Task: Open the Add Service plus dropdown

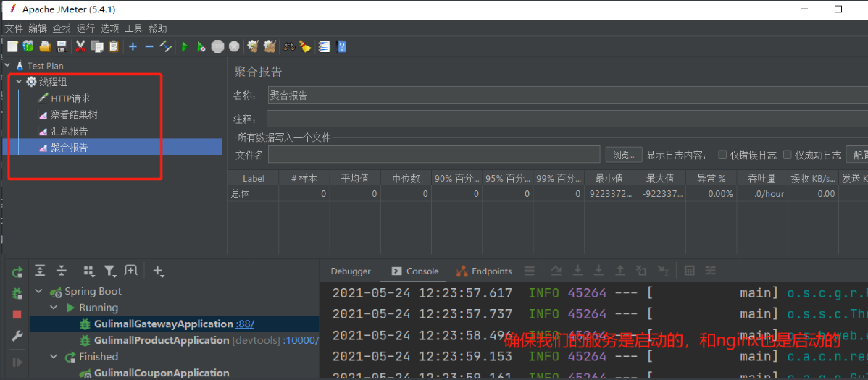Action: [x=159, y=271]
